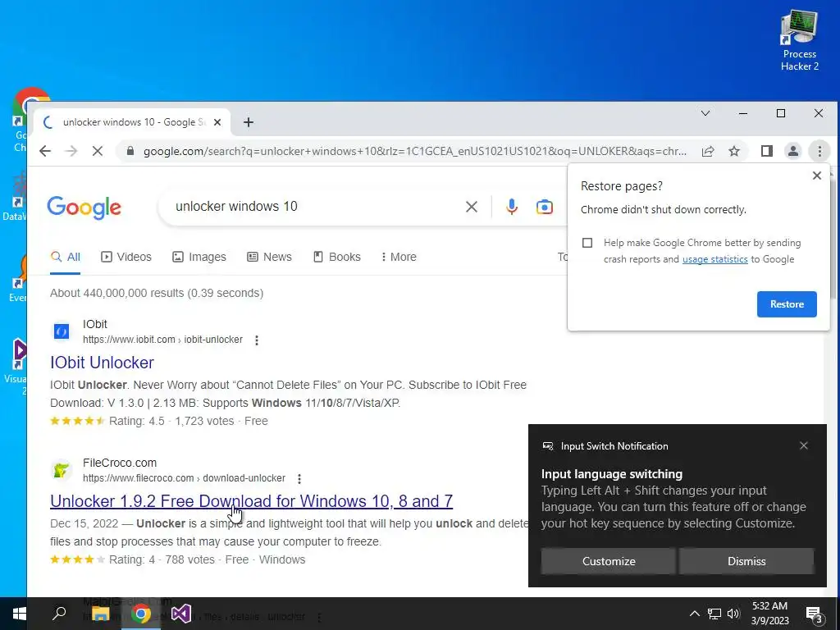Expand the Chrome tab search chevron
Screen dimensions: 840x630
705,113
